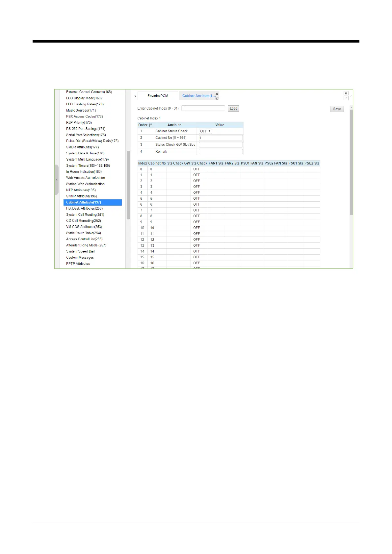Open RLP Priority(173)
The height and width of the screenshot is (554, 392).
click(79, 123)
